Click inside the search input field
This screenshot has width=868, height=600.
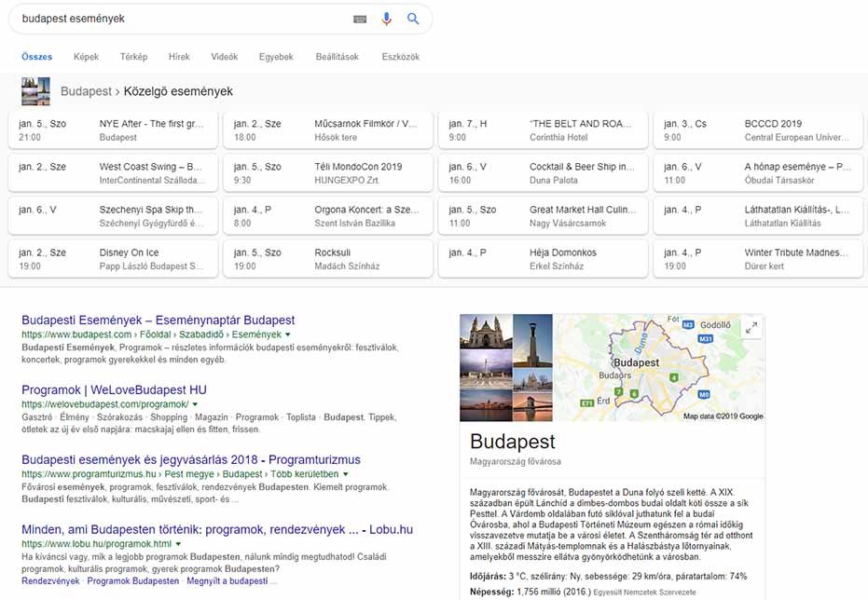(x=168, y=18)
